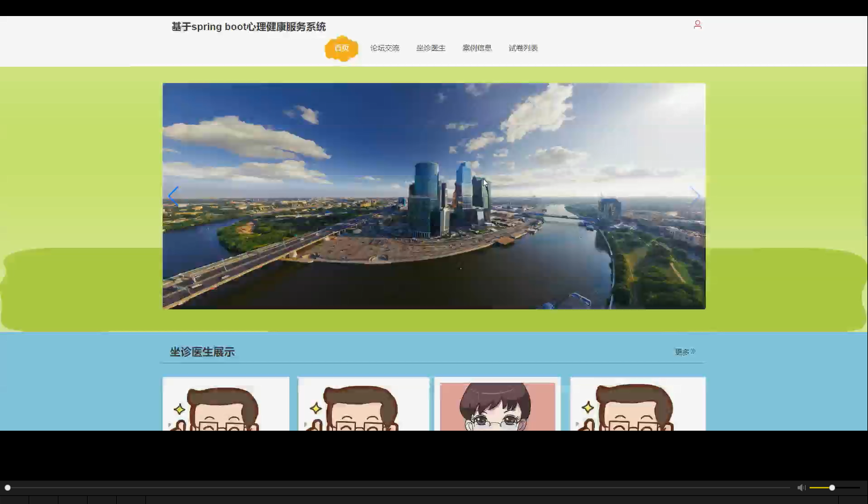Click the main city panorama banner image
868x504 pixels.
[x=434, y=196]
